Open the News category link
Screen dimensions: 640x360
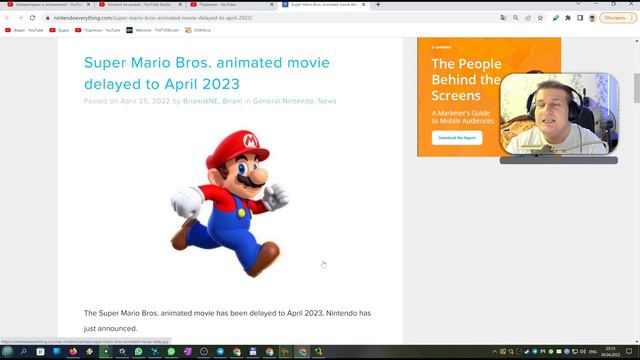pos(327,101)
